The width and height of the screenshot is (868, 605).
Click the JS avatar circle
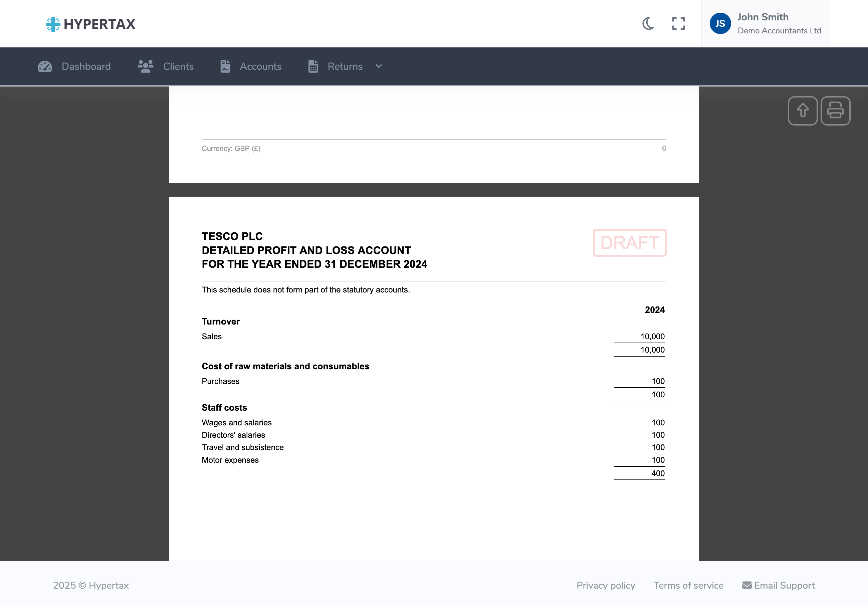click(720, 23)
